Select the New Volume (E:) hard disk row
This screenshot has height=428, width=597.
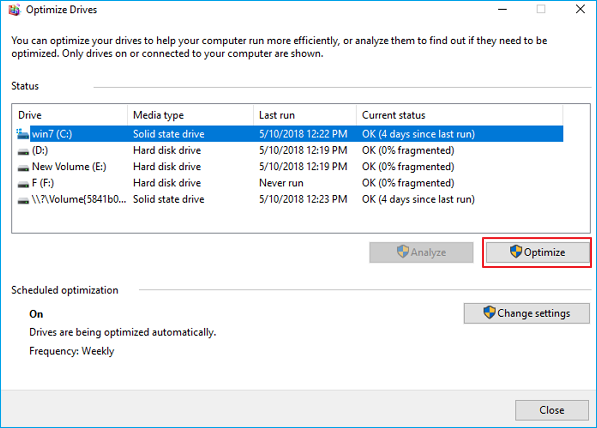click(289, 167)
